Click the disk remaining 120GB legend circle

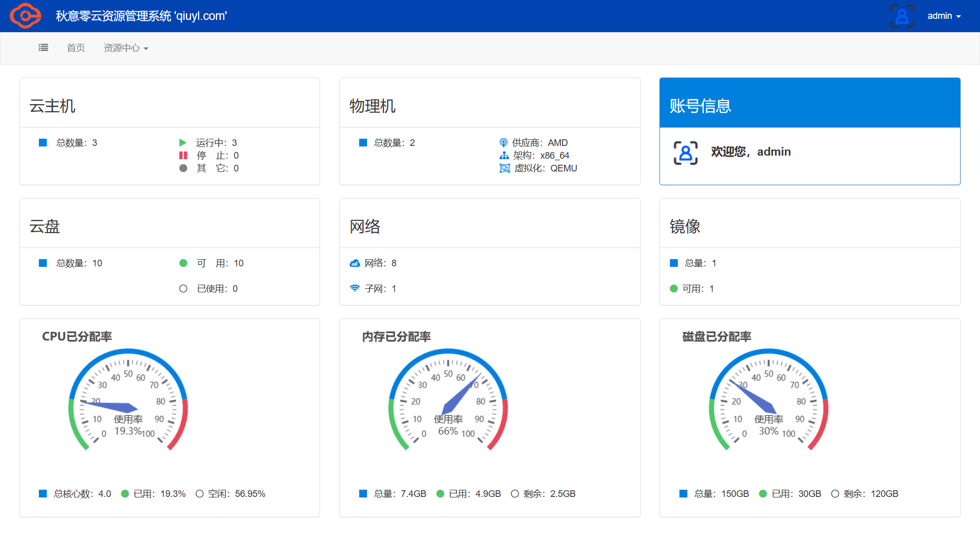(x=835, y=494)
